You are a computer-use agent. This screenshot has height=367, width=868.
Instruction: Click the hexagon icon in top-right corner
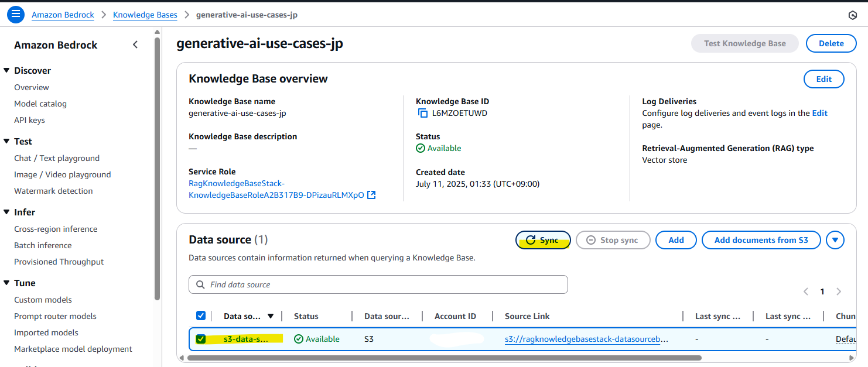[853, 15]
